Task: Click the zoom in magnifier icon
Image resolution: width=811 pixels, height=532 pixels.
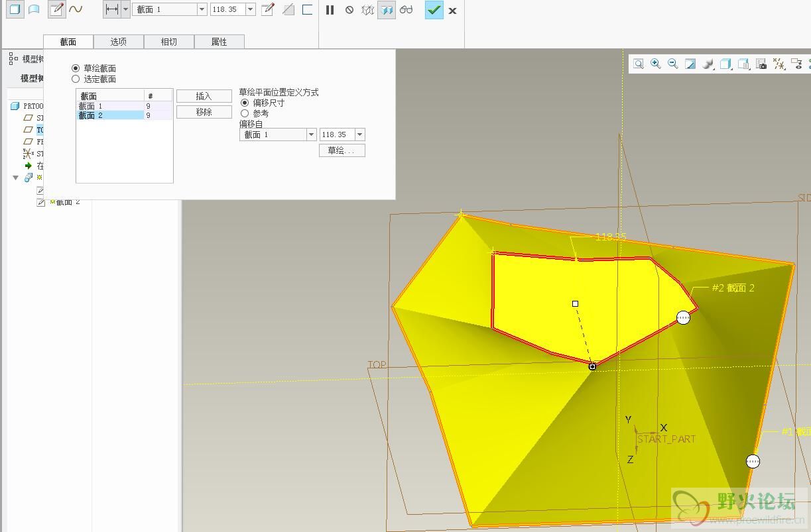Action: 656,64
